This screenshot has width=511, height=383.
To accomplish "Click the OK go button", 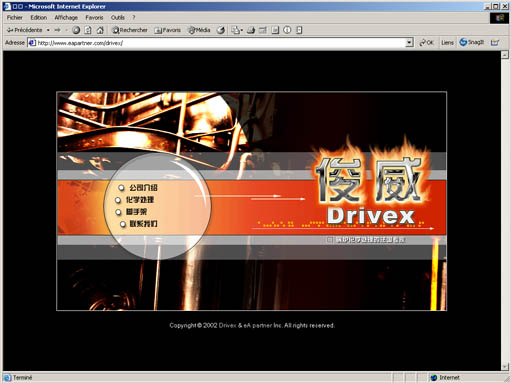I will tap(426, 42).
